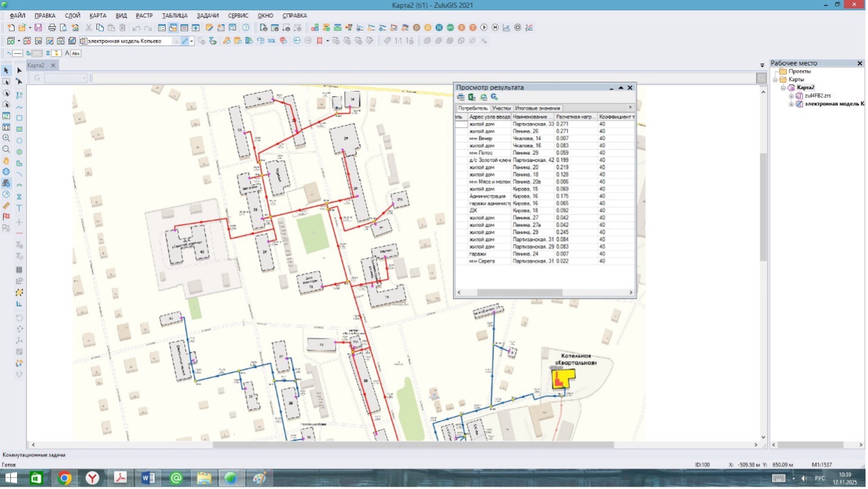The height and width of the screenshot is (489, 868).
Task: Select the Text tool in drawing toolbar
Action: click(19, 208)
